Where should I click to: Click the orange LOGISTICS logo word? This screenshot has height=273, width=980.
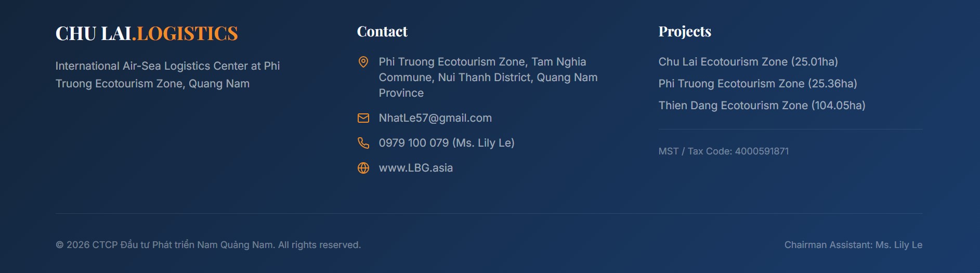187,34
